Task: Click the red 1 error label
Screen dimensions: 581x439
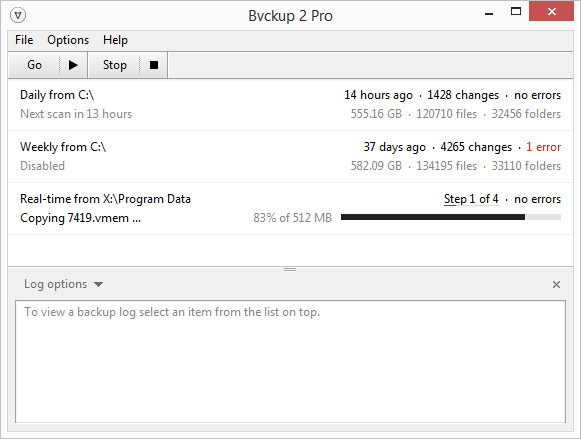Action: 543,147
